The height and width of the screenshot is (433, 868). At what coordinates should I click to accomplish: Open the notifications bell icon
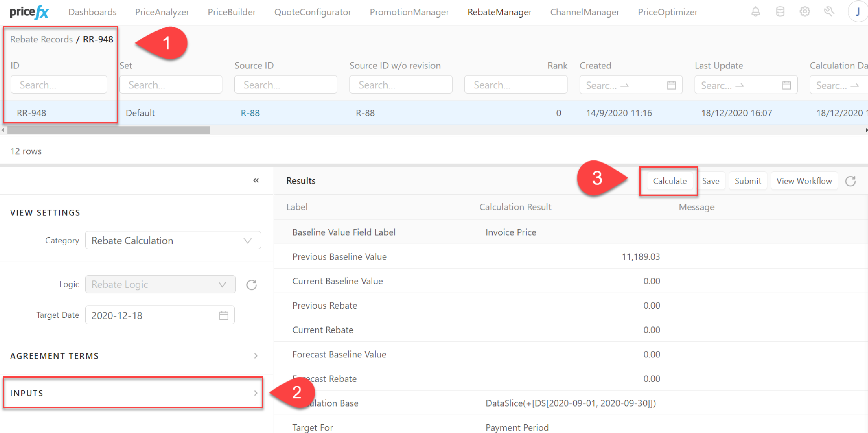[755, 11]
